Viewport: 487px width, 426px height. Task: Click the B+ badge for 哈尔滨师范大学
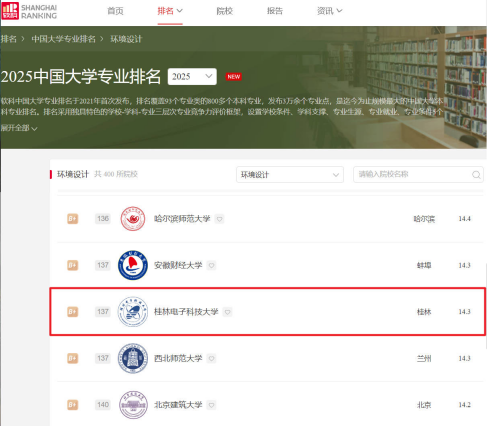73,219
